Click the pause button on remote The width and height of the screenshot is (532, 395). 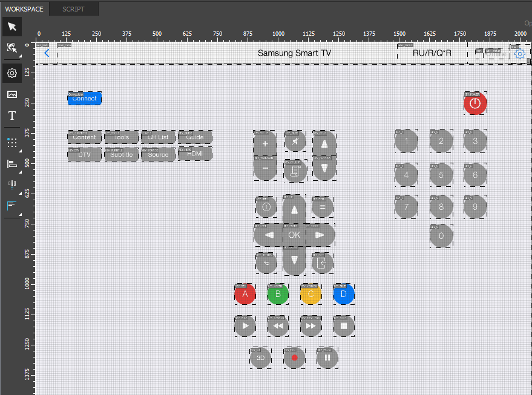point(327,358)
